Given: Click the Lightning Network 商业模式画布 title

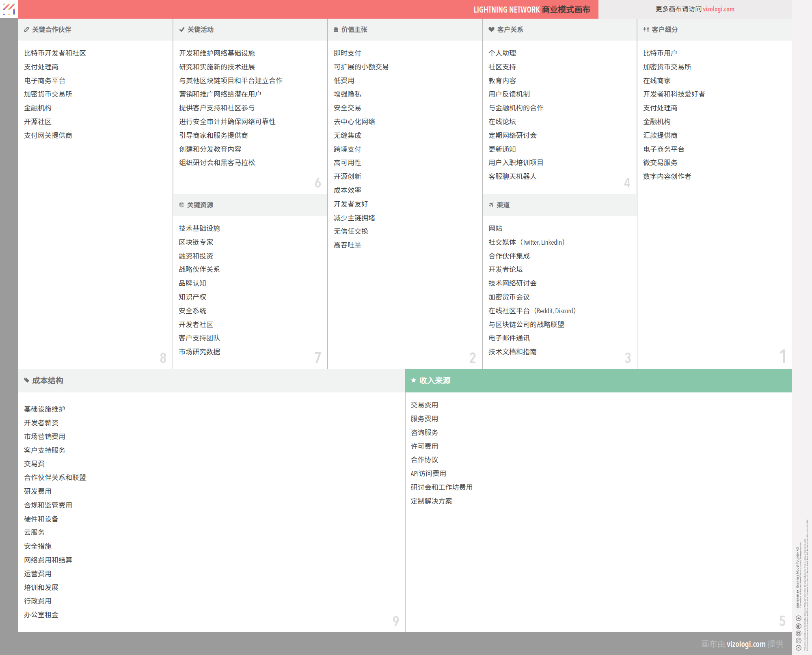Looking at the screenshot, I should [x=531, y=9].
